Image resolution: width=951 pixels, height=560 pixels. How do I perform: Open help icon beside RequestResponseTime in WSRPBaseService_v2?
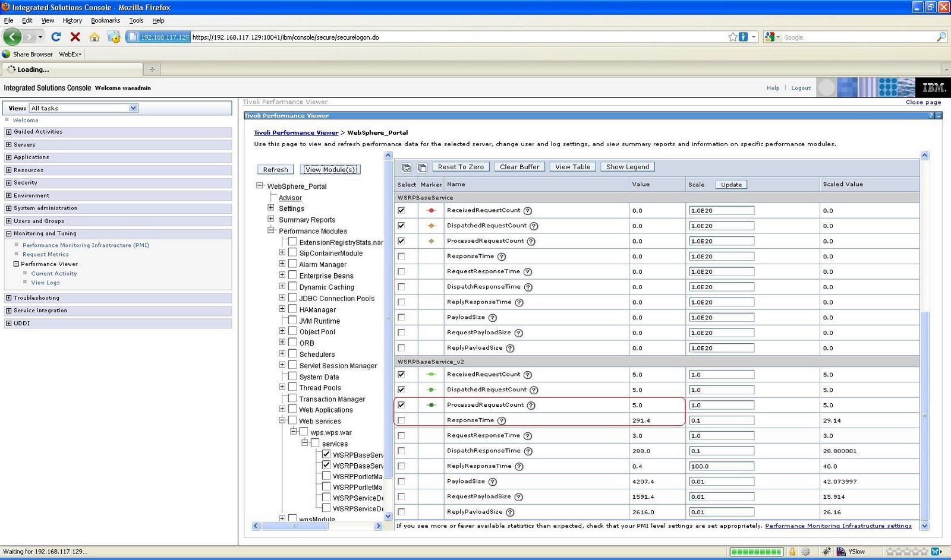tap(528, 436)
